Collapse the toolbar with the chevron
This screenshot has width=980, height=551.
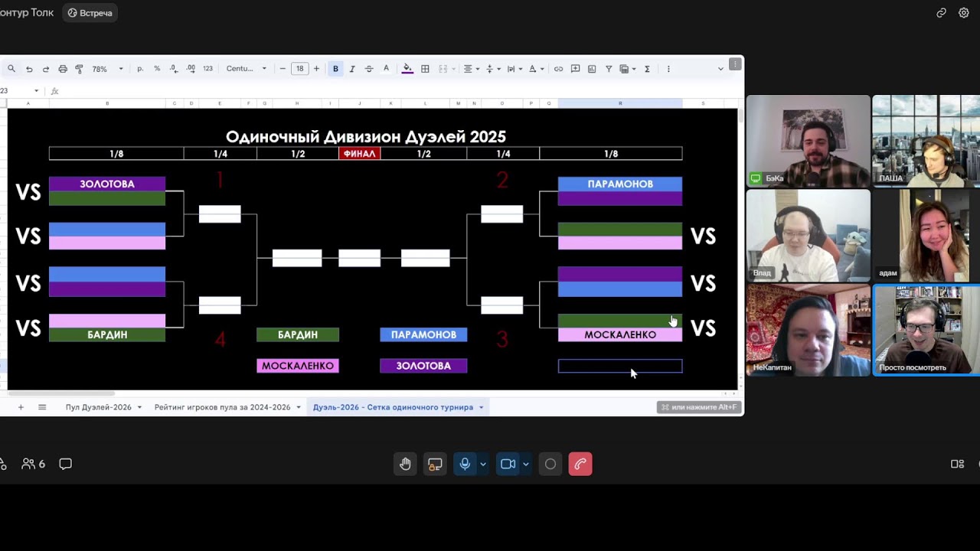point(720,69)
